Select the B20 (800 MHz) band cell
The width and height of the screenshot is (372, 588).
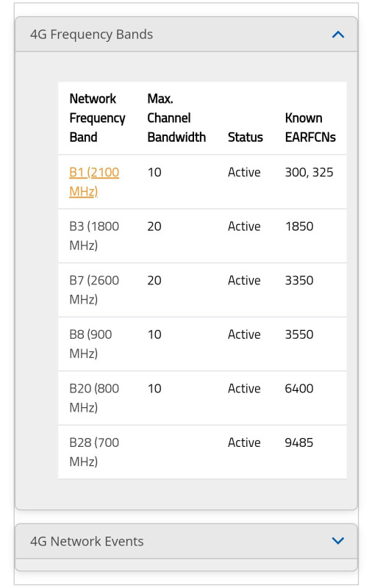tap(94, 398)
